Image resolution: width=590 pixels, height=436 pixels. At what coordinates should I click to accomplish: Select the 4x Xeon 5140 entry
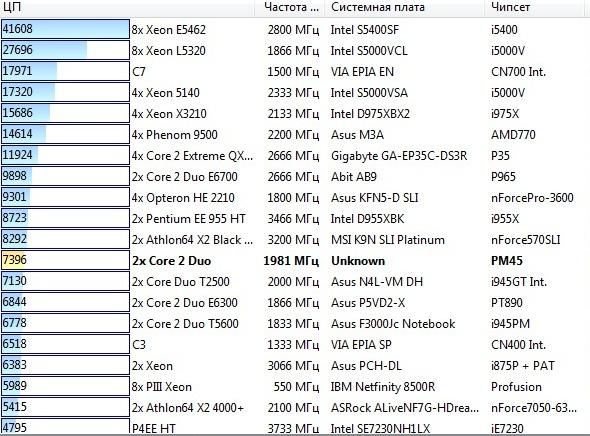click(166, 93)
